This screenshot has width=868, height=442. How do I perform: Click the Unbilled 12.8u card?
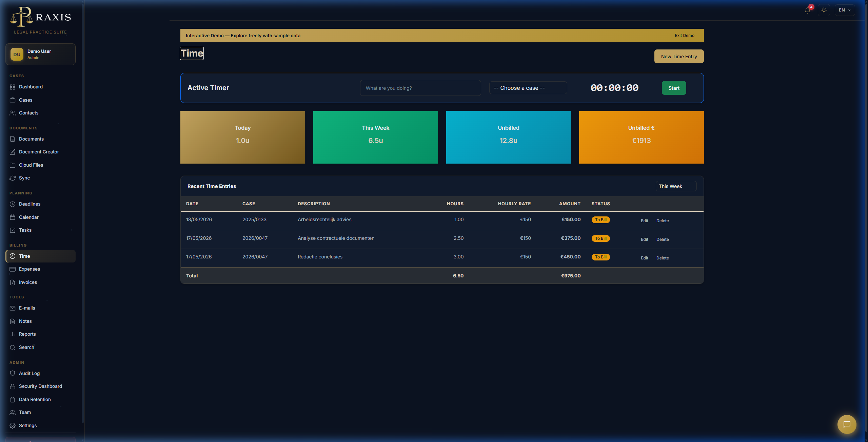tap(509, 138)
